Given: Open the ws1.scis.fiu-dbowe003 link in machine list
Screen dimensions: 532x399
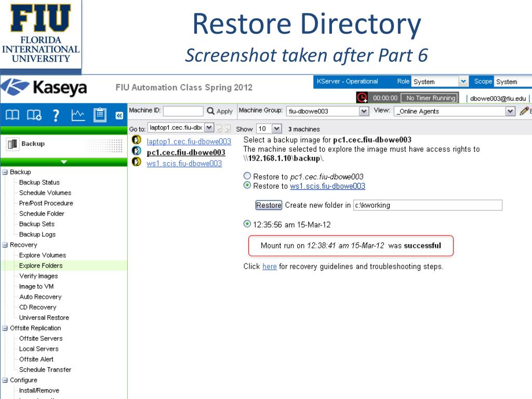Looking at the screenshot, I should coord(184,164).
